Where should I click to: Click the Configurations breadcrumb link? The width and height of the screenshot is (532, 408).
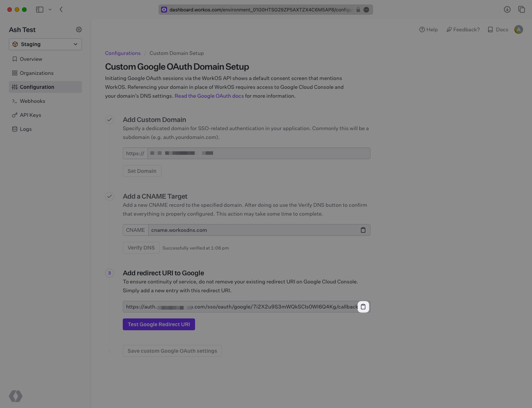click(123, 53)
